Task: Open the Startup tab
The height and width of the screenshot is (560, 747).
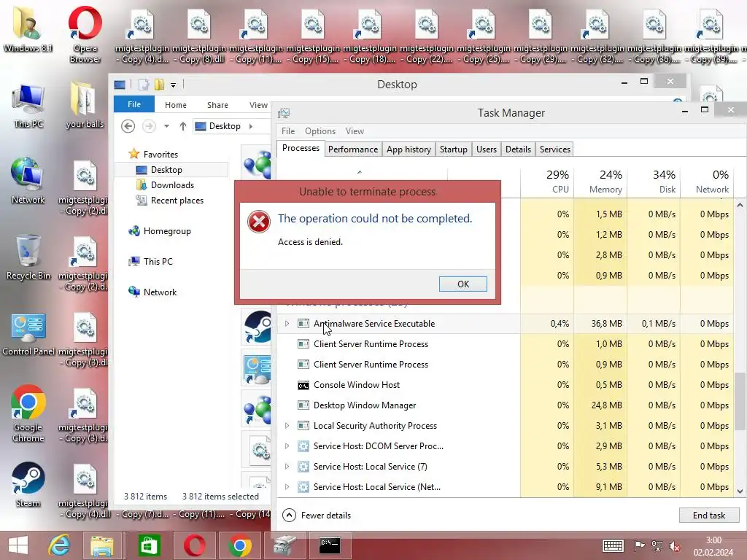Action: point(454,149)
